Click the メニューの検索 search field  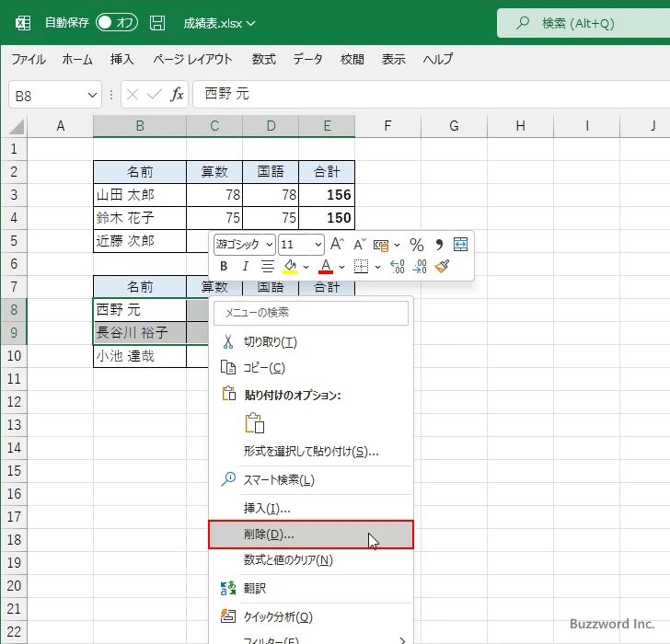[311, 313]
